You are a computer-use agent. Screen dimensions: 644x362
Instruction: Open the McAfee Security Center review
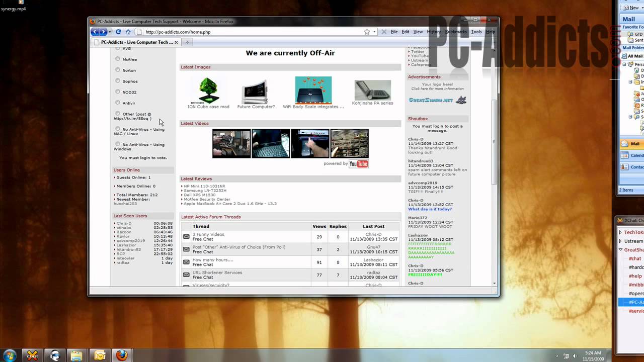(207, 199)
